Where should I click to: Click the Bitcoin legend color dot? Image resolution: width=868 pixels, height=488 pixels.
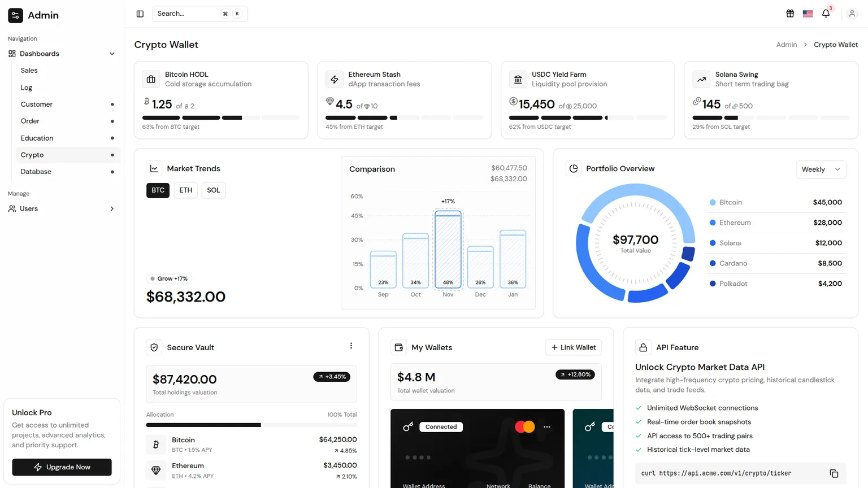(x=713, y=202)
